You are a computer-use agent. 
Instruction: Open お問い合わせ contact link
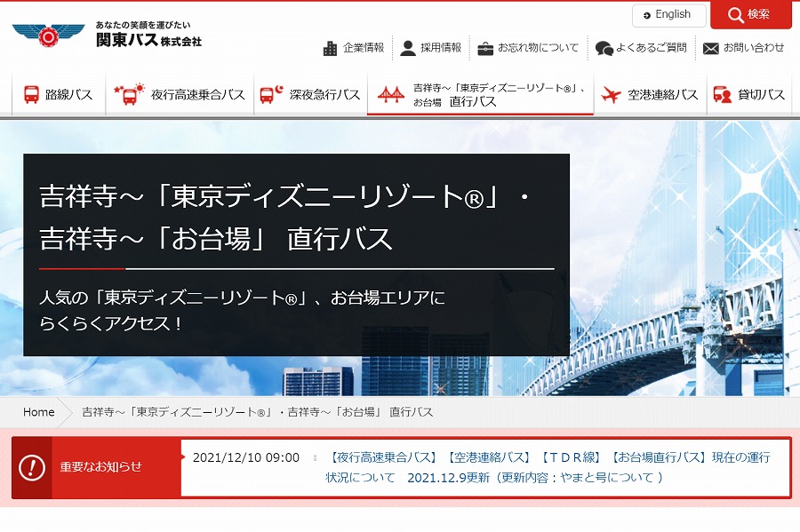point(754,48)
